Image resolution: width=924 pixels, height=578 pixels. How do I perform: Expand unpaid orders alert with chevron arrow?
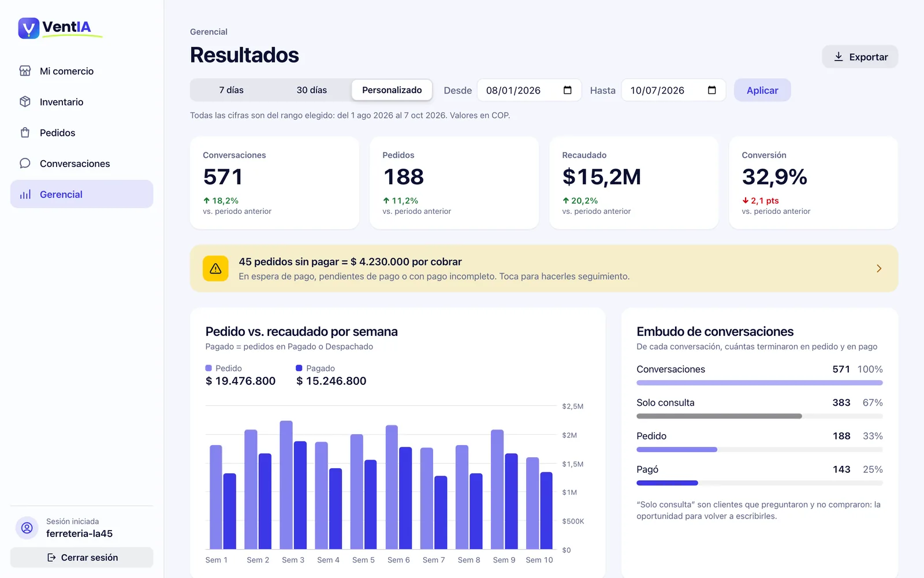[x=879, y=269]
